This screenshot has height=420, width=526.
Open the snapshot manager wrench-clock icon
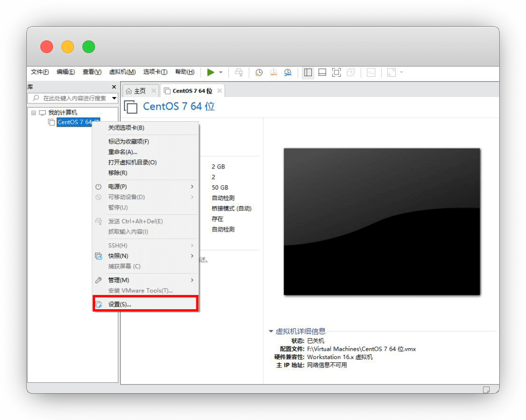click(288, 72)
